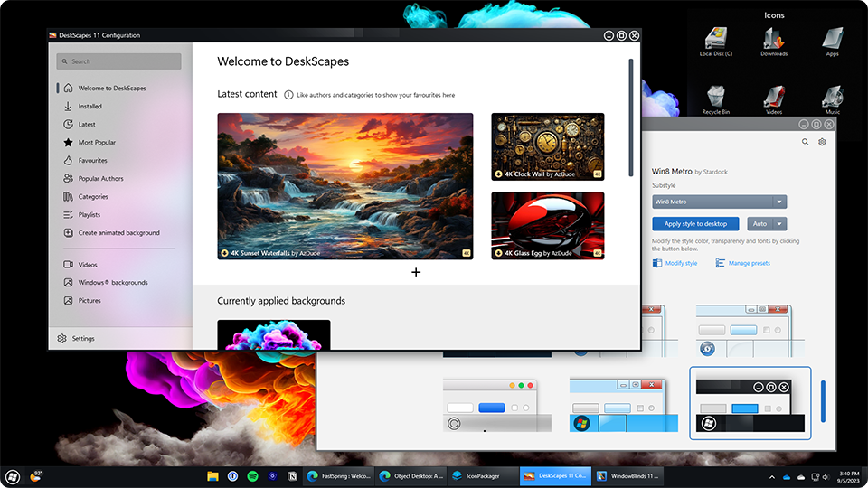Select the Mac-style skin with colored dots
868x488 pixels.
(497, 405)
